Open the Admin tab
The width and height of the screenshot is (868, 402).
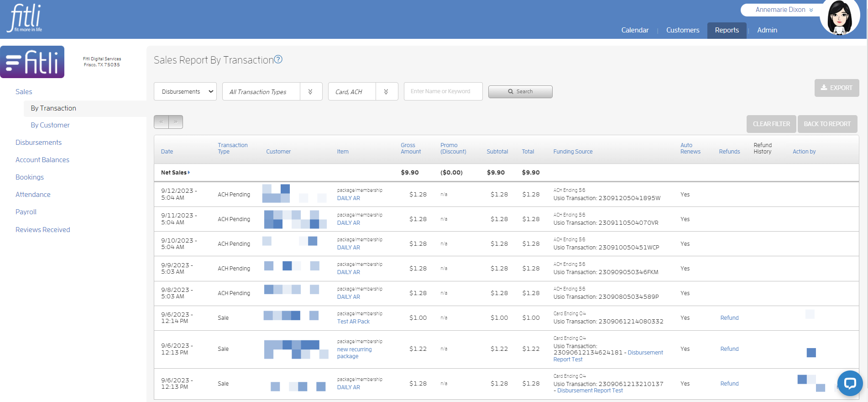coord(767,30)
